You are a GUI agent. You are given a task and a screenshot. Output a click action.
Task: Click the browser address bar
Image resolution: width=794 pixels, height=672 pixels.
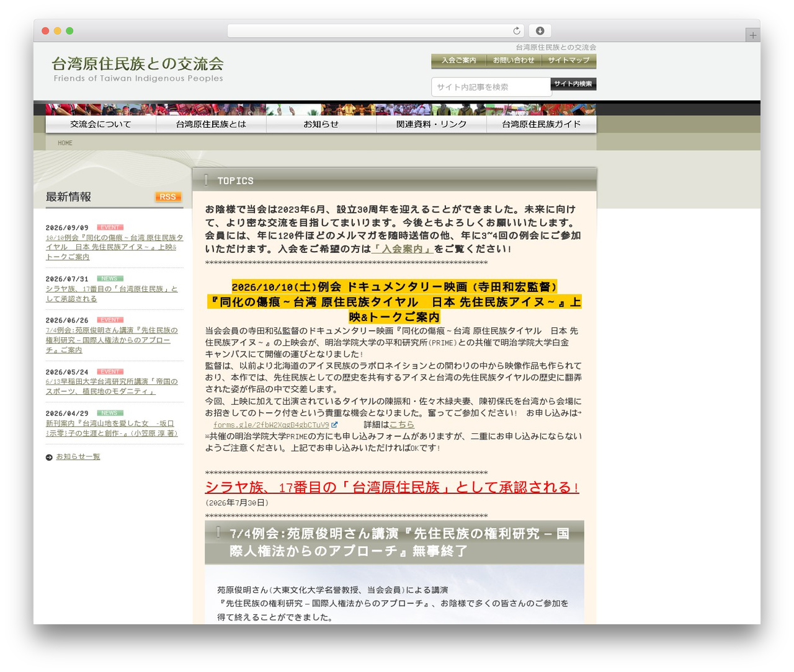click(376, 31)
